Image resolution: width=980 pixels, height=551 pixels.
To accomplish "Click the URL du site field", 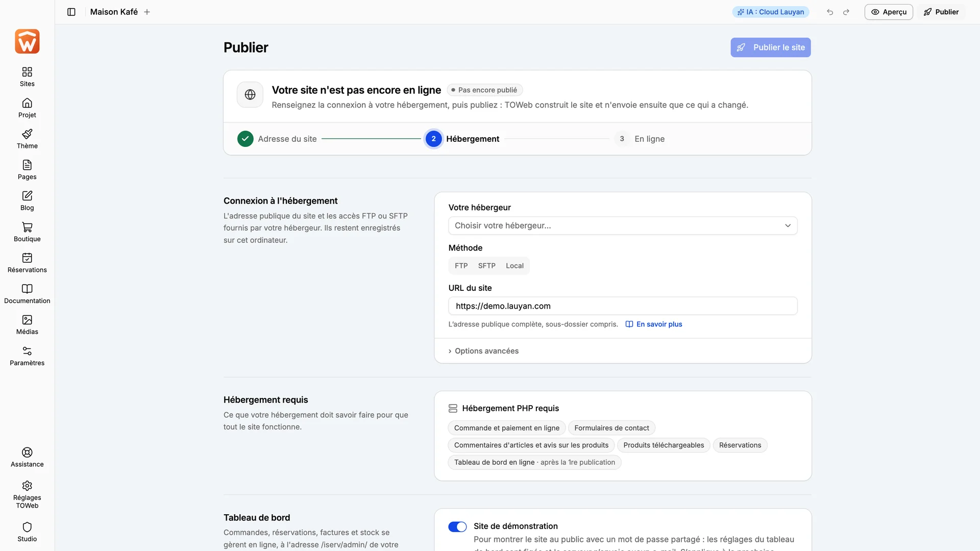I will tap(623, 306).
